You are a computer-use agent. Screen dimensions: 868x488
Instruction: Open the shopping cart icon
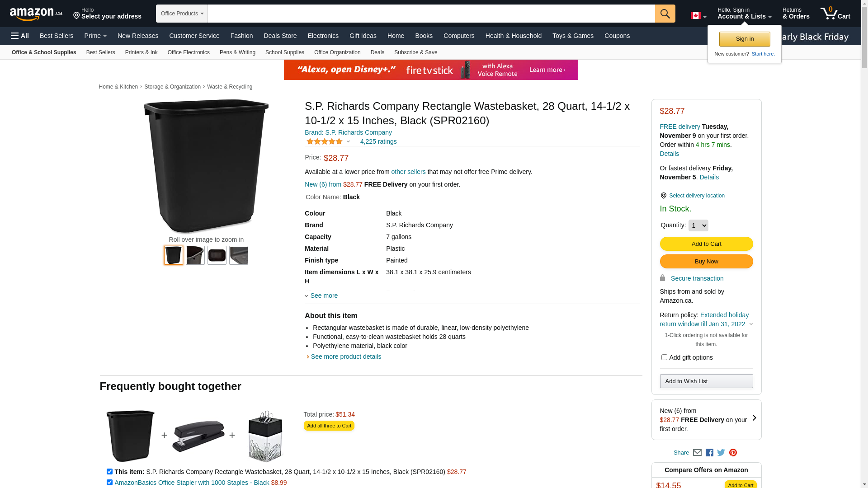pyautogui.click(x=835, y=14)
